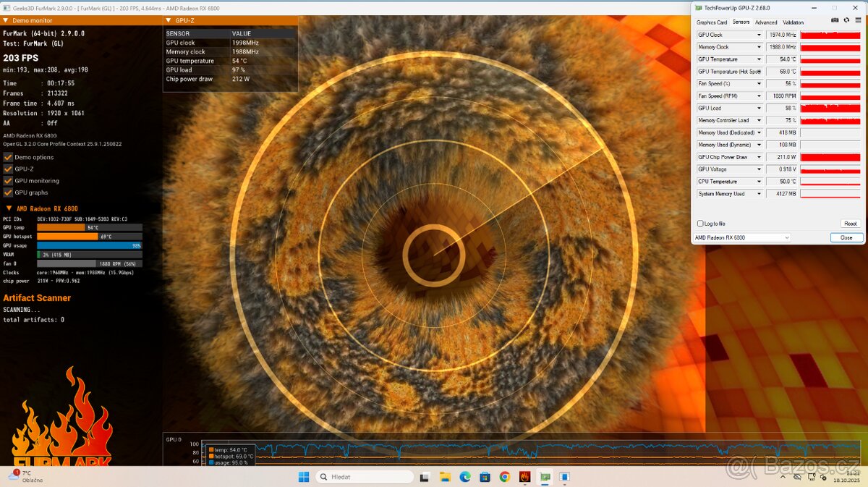Click the FurMark window title icon
The width and height of the screenshot is (868, 487).
(x=5, y=7)
